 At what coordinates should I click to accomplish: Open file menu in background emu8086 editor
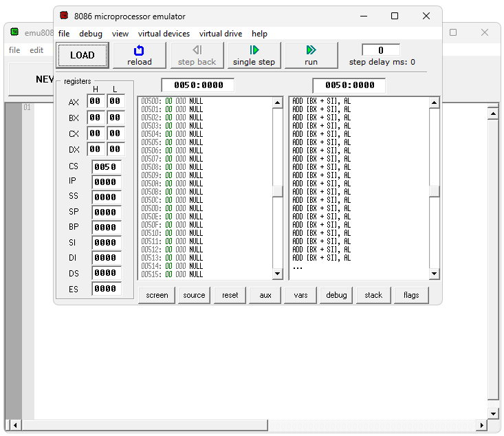pos(14,50)
